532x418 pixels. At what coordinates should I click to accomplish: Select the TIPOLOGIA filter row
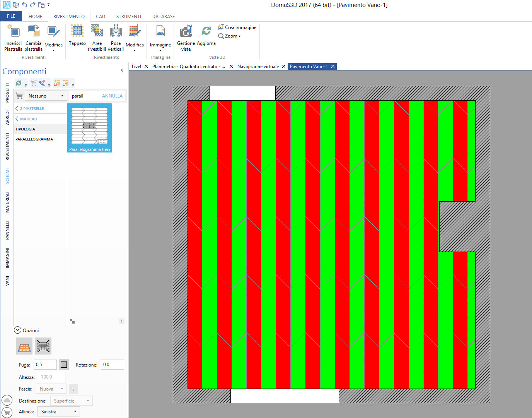coord(40,129)
